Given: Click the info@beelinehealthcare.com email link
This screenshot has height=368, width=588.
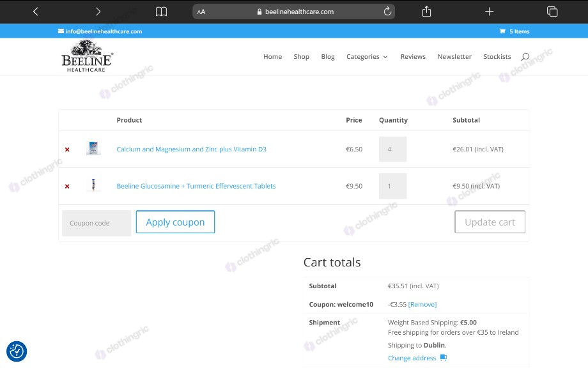Looking at the screenshot, I should tap(100, 31).
